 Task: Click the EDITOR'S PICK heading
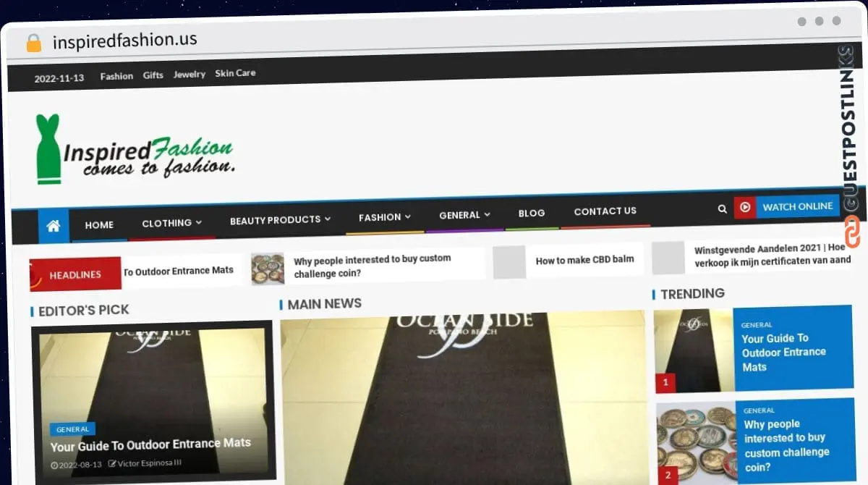coord(83,311)
